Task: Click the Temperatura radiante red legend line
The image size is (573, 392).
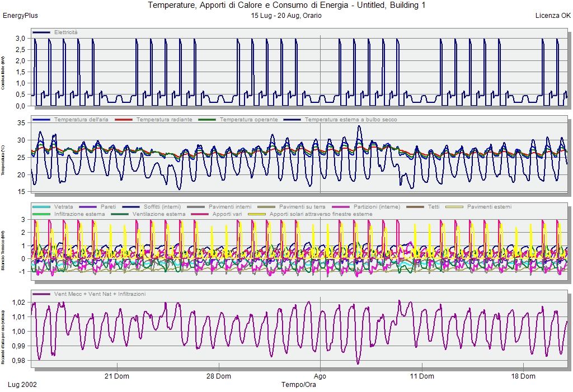Action: click(124, 120)
